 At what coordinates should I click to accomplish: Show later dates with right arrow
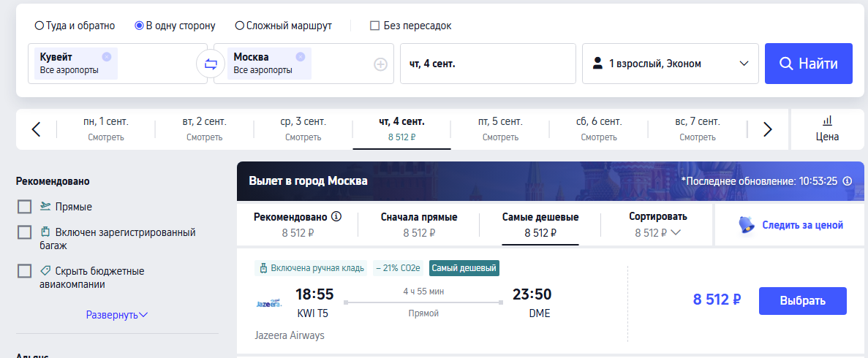tap(767, 129)
